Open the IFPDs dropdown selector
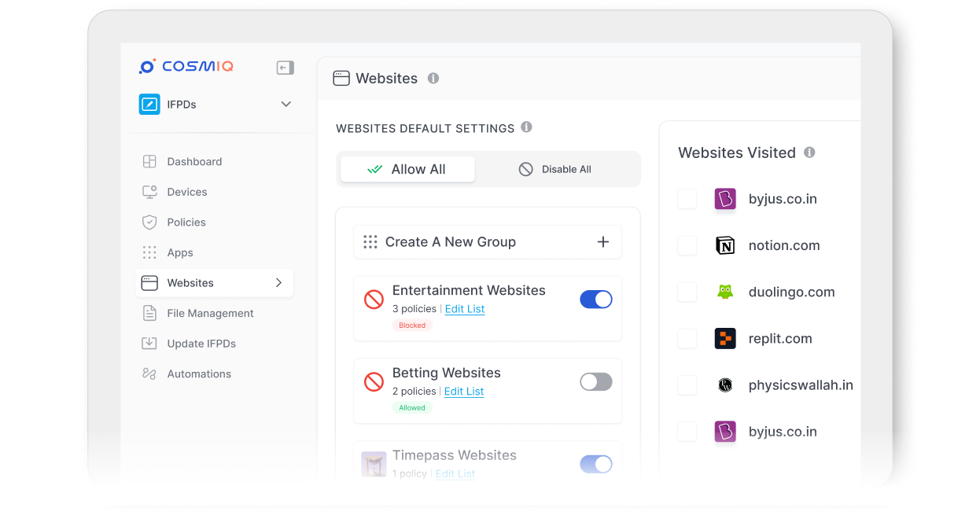Viewport: 980px width, 515px height. point(286,105)
